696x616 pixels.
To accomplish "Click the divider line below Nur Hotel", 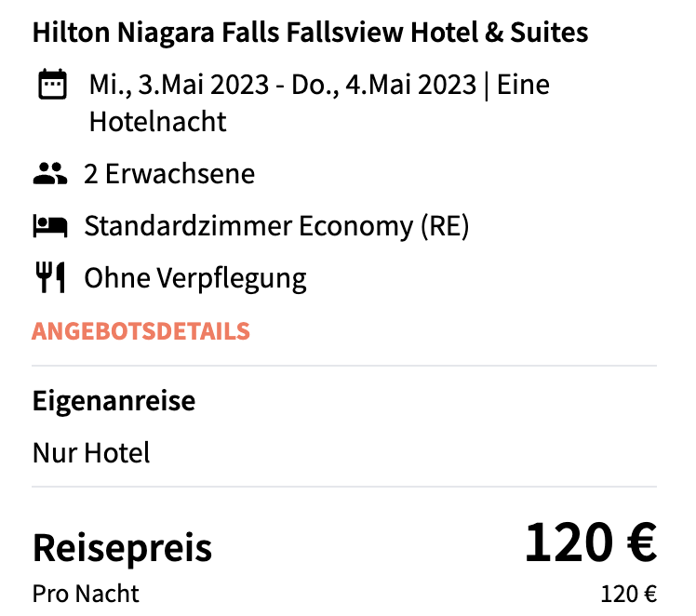I will (x=344, y=487).
